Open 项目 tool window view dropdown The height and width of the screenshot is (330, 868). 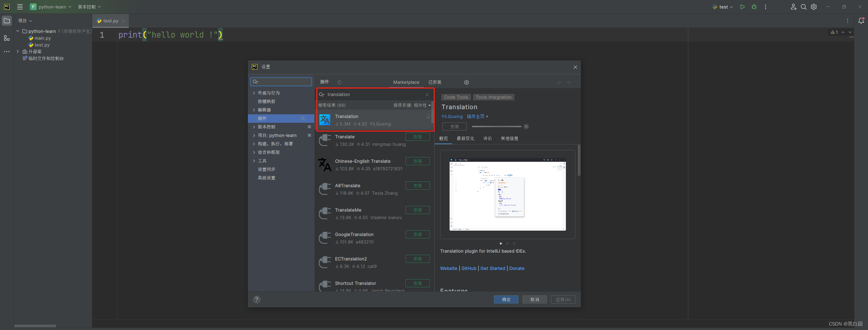(25, 21)
